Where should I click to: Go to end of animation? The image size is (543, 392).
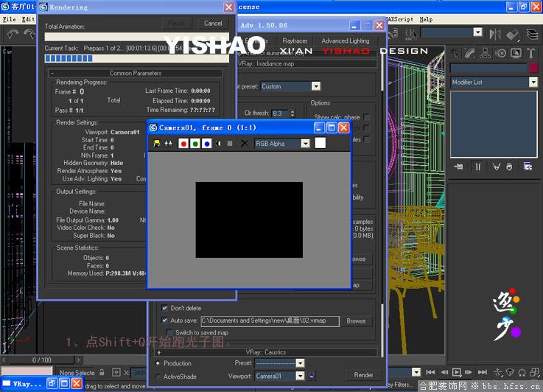click(x=483, y=372)
